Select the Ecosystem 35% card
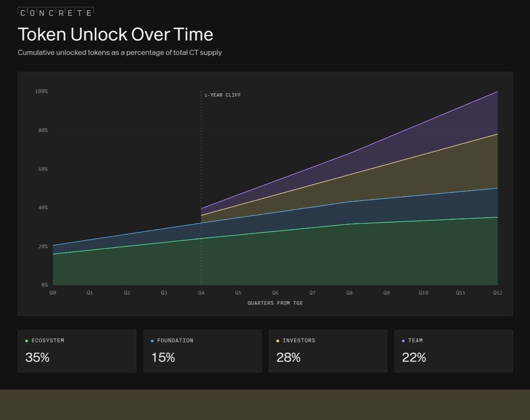The width and height of the screenshot is (530, 420). pos(77,351)
